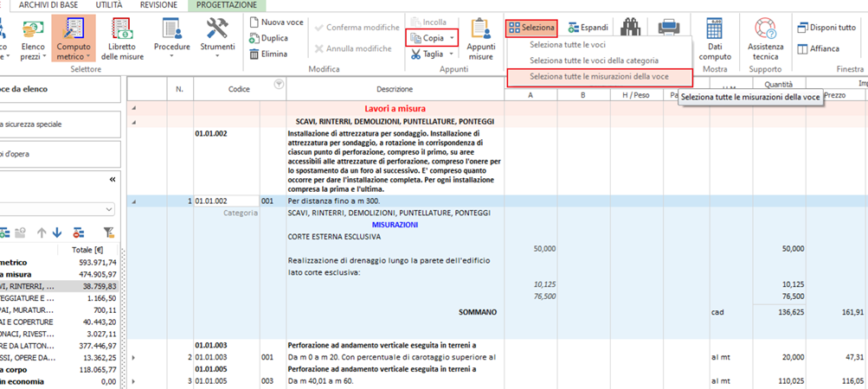Image resolution: width=868 pixels, height=389 pixels.
Task: Click the add category green icon
Action: coord(4,233)
